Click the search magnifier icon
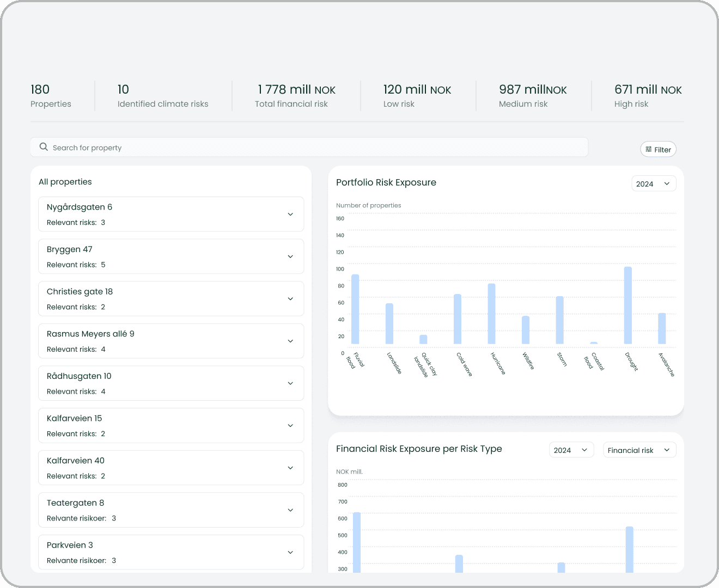719x588 pixels. pyautogui.click(x=44, y=147)
